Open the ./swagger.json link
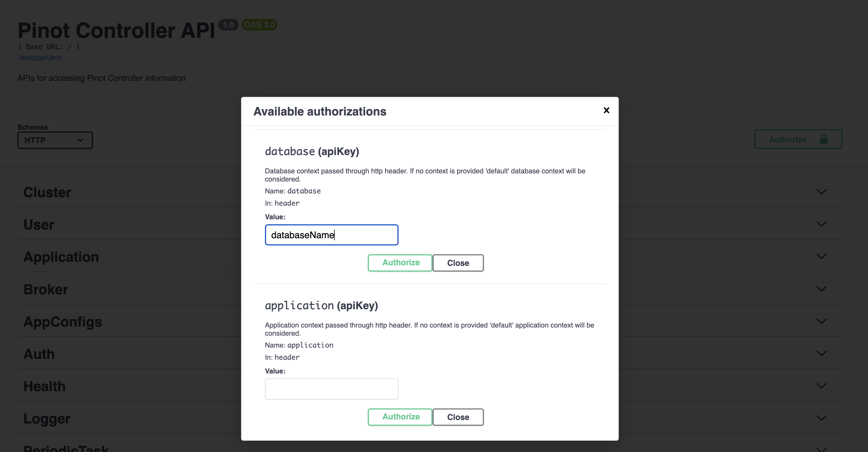 point(40,57)
